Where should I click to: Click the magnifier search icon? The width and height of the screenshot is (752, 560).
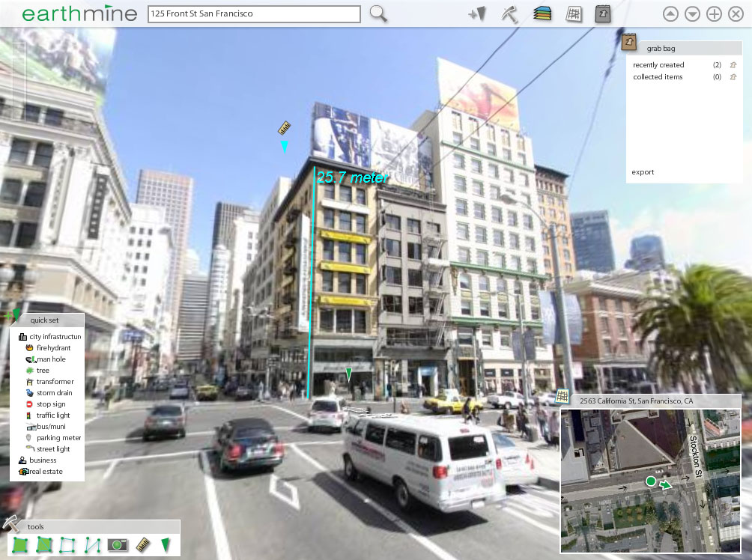tap(378, 14)
